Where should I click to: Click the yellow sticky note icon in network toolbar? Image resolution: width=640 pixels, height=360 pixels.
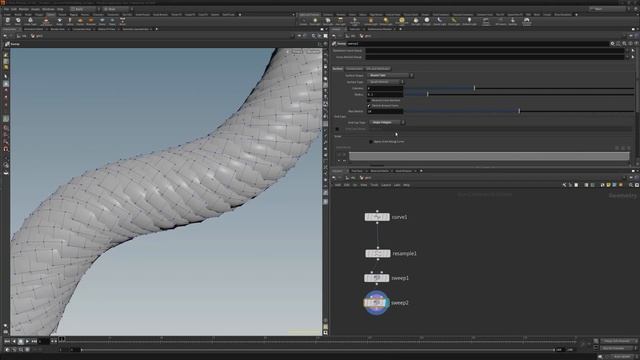pyautogui.click(x=608, y=185)
